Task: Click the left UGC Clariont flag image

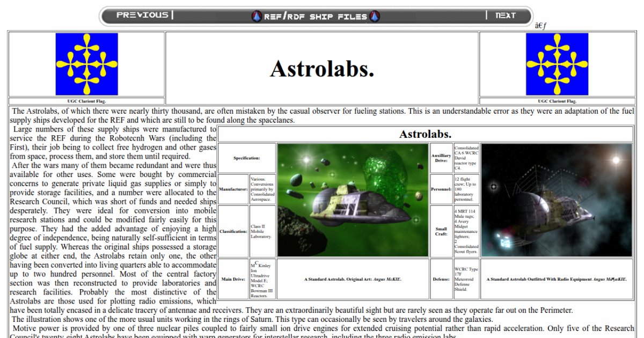Action: pos(86,64)
